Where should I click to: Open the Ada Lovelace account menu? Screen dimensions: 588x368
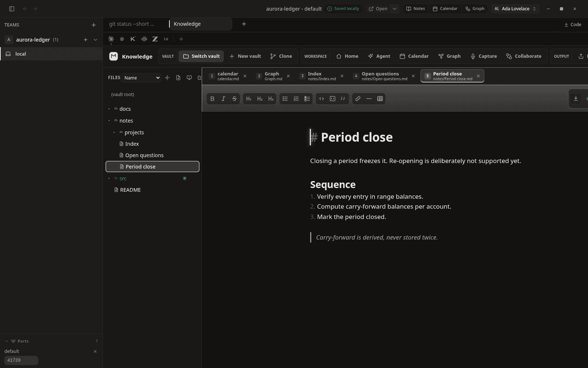(x=515, y=9)
